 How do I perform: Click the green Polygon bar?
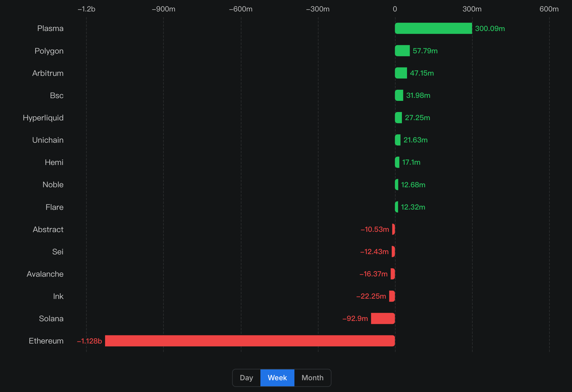[402, 51]
